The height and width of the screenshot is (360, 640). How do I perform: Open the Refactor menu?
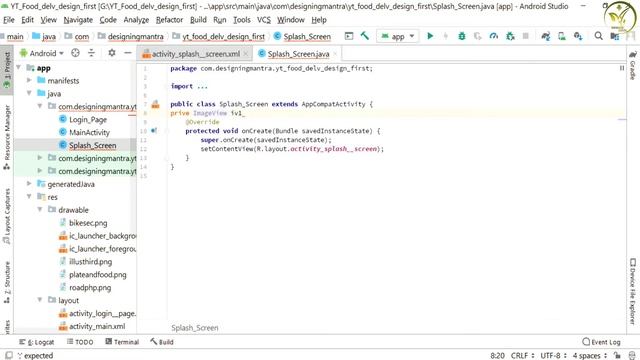(x=169, y=20)
